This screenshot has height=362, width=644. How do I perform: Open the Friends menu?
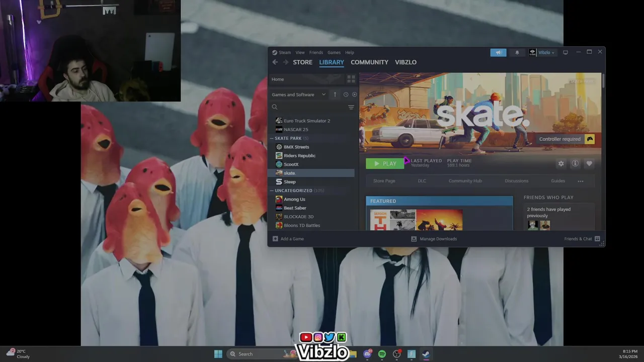(316, 52)
